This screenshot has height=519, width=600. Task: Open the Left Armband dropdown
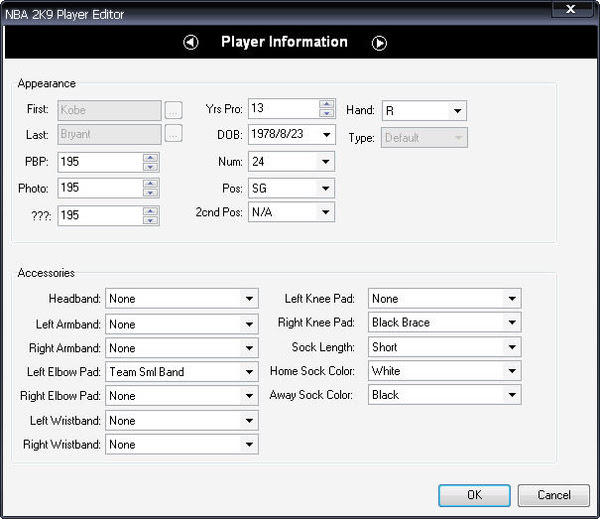[x=249, y=325]
